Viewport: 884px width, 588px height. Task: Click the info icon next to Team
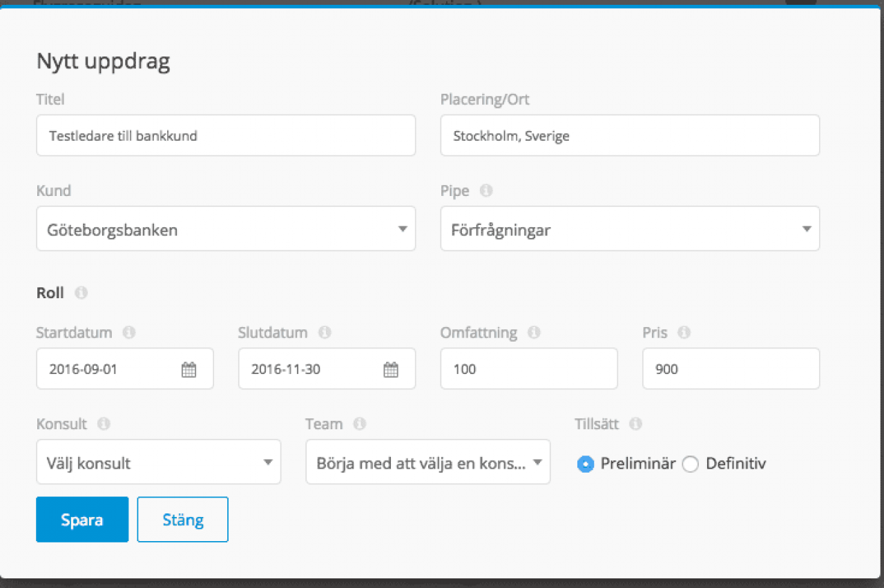359,424
